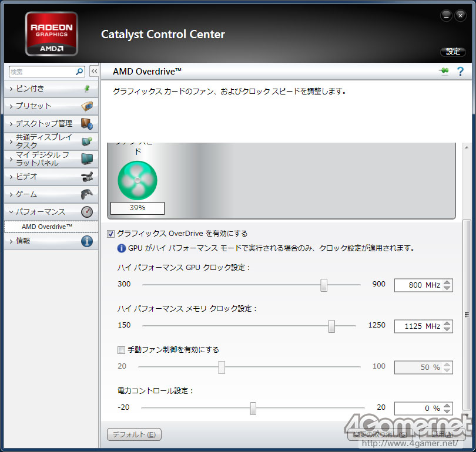
Task: Click the flat panel monitor icon
Action: 87,159
